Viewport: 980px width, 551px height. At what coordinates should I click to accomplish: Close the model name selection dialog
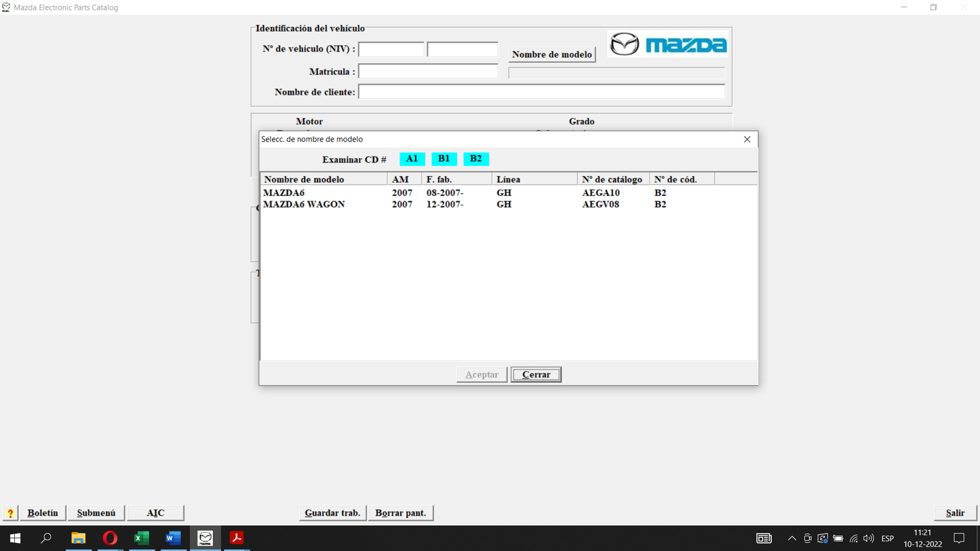(747, 139)
